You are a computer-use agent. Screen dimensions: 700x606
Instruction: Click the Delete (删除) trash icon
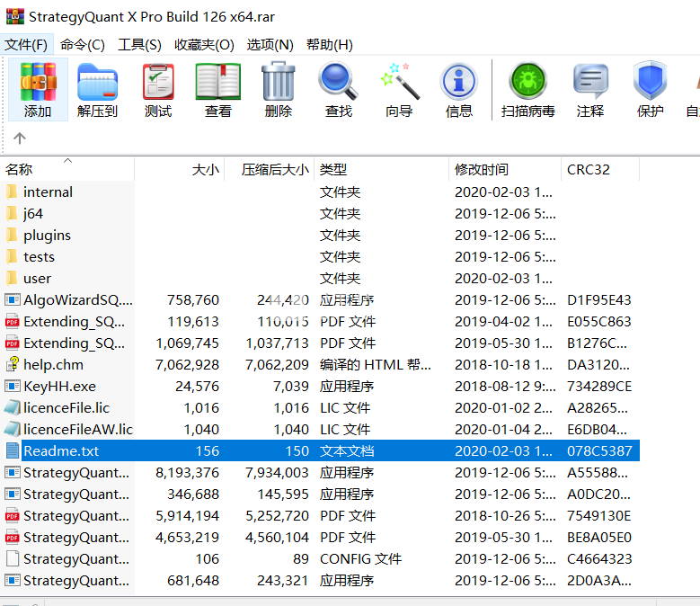tap(279, 82)
